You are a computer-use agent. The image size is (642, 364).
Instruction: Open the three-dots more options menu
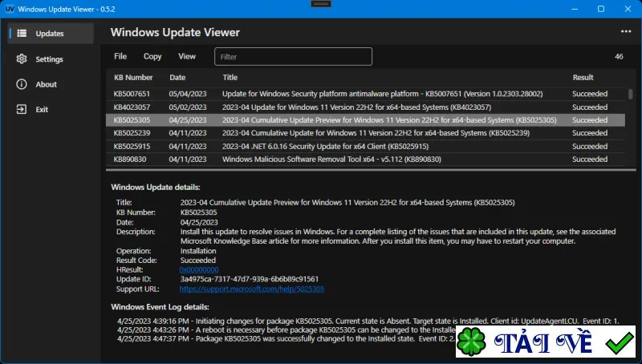coord(626,32)
